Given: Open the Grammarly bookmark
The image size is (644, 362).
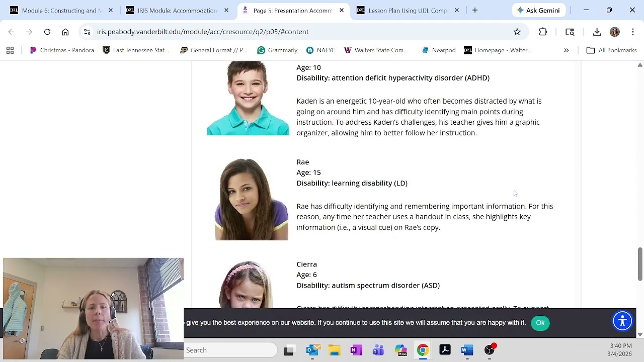Looking at the screenshot, I should point(277,50).
